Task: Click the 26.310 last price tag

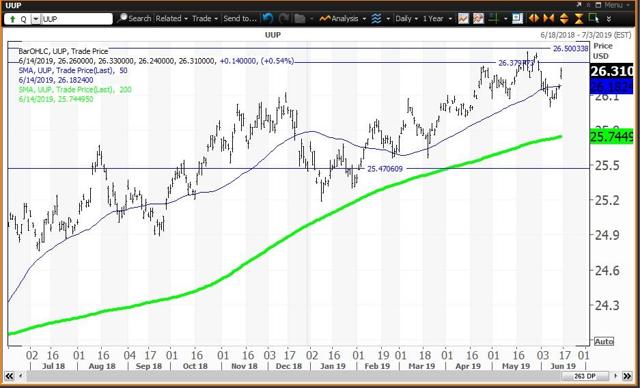Action: pos(611,71)
